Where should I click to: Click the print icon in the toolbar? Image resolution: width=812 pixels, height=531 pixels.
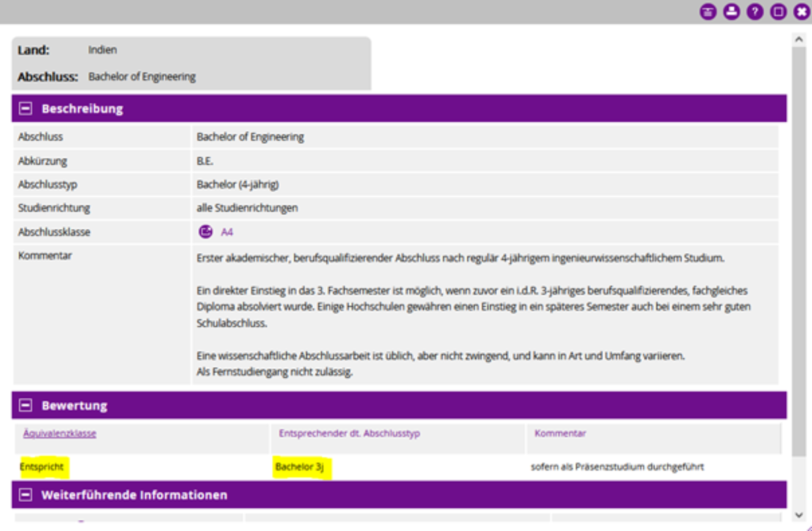tap(731, 12)
